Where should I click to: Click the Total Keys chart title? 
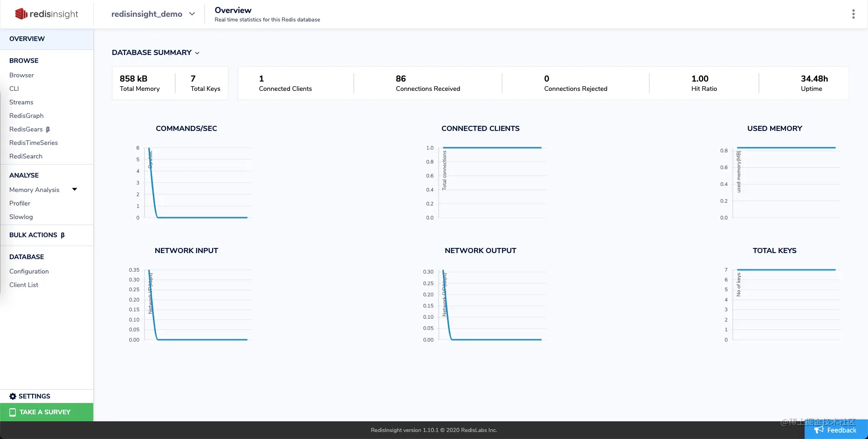point(775,251)
